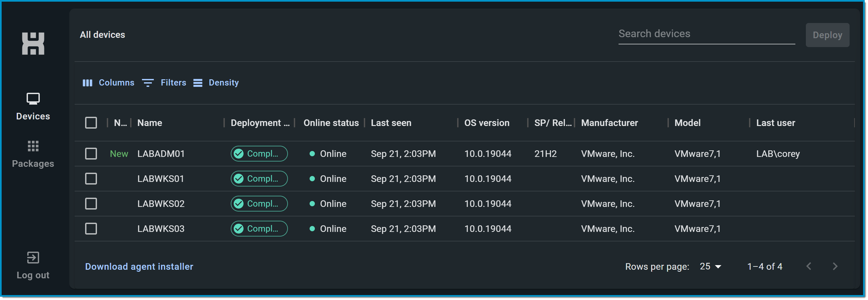Check the row checkbox for LABWKS03
Screen dimensions: 868x300
(91, 229)
